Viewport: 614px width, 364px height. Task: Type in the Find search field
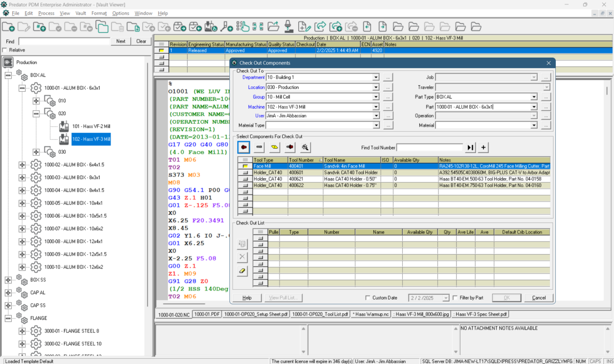(x=64, y=41)
